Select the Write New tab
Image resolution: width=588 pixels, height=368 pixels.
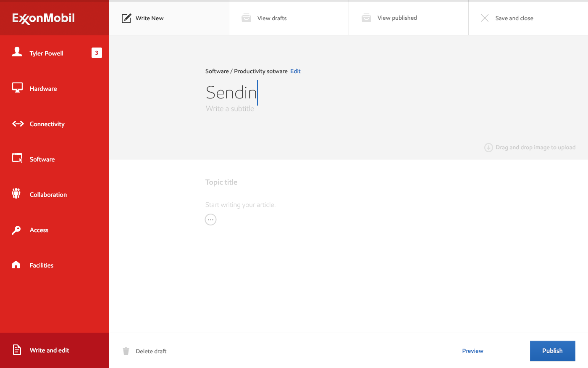[x=150, y=18]
